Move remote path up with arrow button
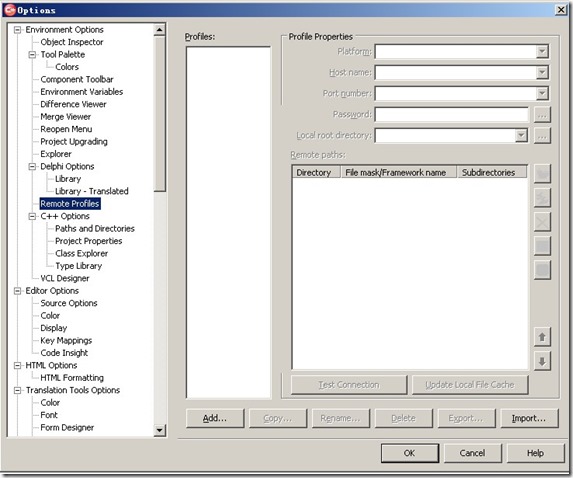 542,337
